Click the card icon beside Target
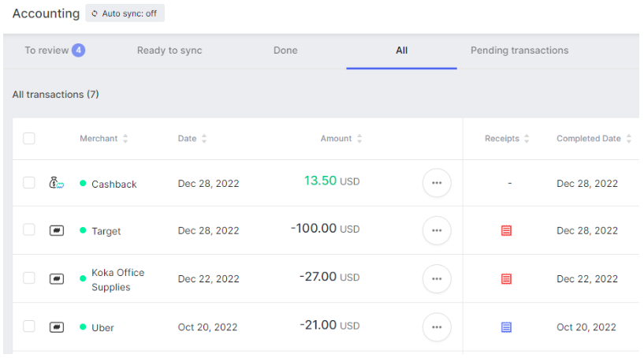The image size is (644, 358). point(56,231)
